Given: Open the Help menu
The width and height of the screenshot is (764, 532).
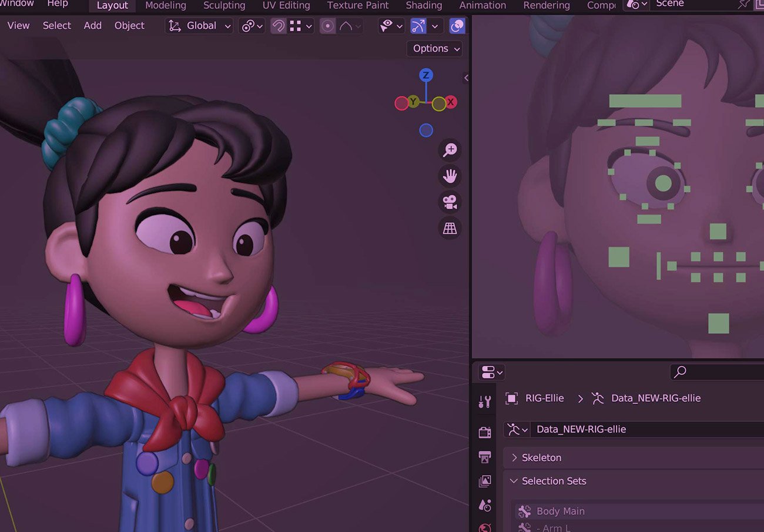Looking at the screenshot, I should click(x=58, y=4).
